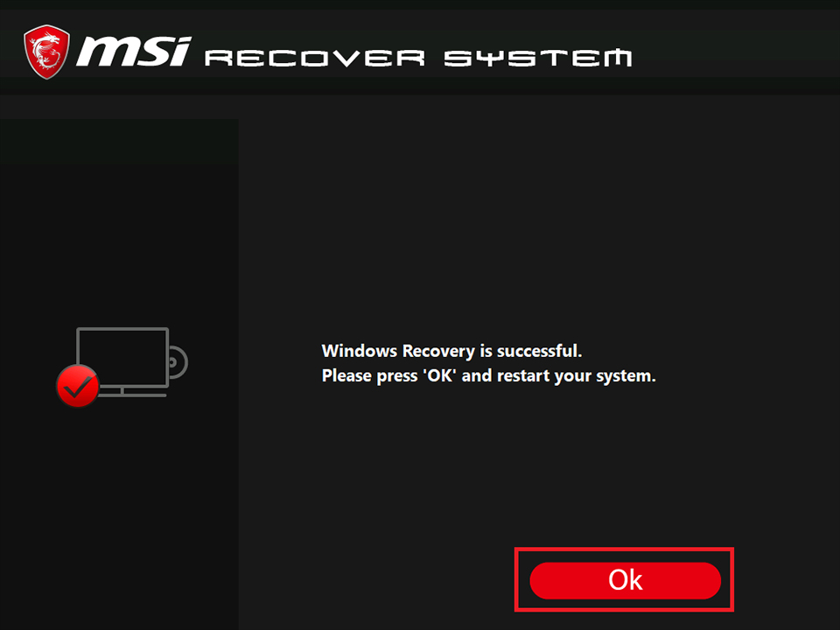
Task: Click the white dragon emblem inside shield
Action: tap(46, 52)
